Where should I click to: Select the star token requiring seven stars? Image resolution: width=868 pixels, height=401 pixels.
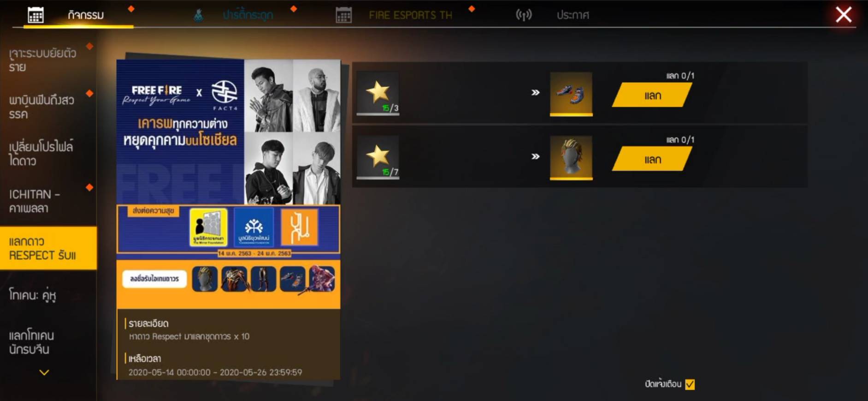pos(378,157)
